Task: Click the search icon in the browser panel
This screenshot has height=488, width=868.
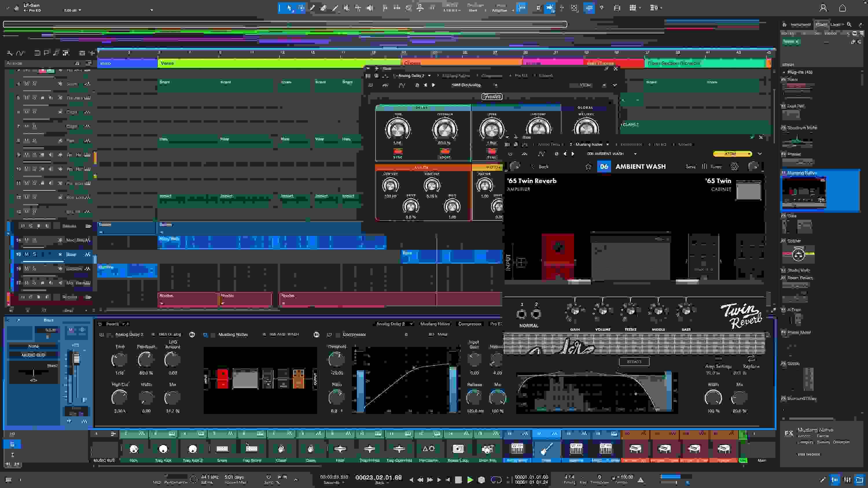Action: pos(849,24)
